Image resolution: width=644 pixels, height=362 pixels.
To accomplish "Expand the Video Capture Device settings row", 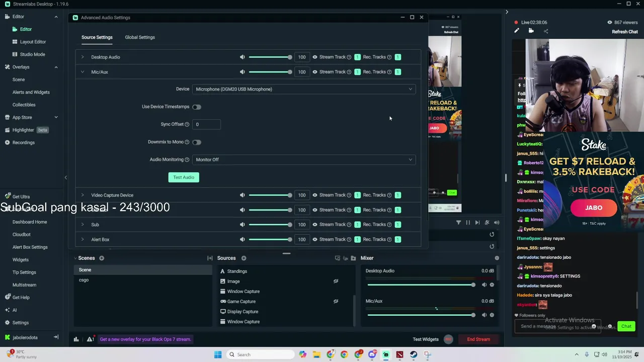I will [83, 195].
